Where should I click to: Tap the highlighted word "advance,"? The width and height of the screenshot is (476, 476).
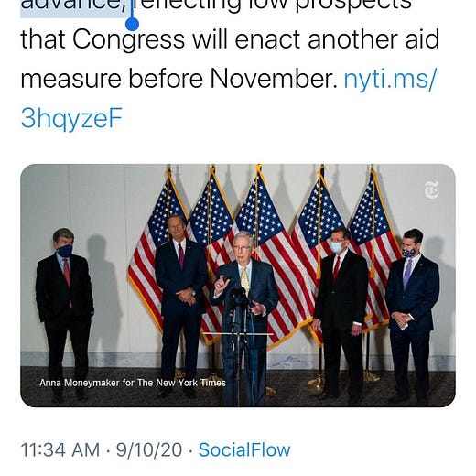pyautogui.click(x=74, y=6)
